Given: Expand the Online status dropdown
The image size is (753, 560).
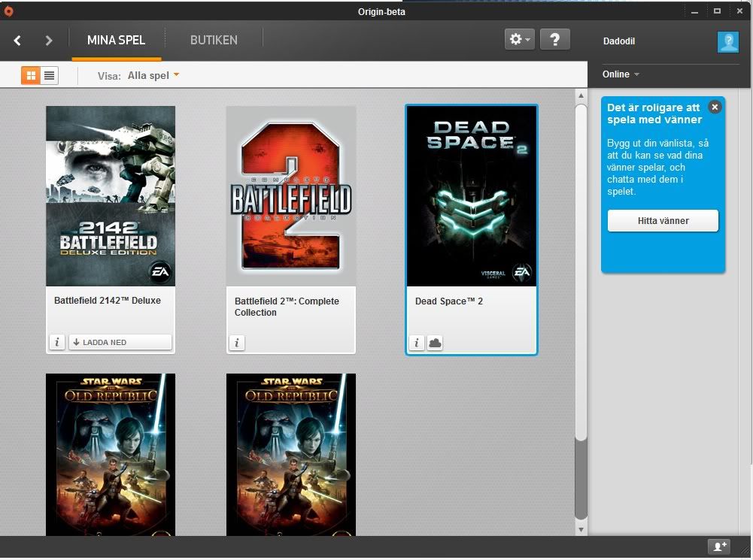Looking at the screenshot, I should [621, 74].
